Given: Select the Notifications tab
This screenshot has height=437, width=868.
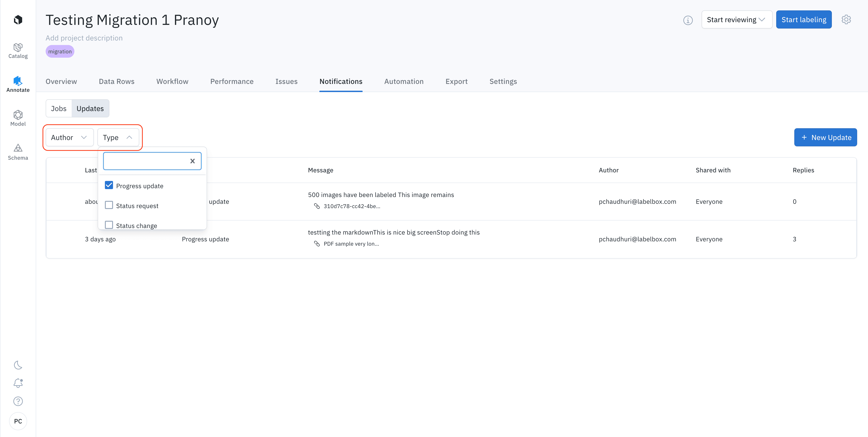Looking at the screenshot, I should click(x=341, y=81).
